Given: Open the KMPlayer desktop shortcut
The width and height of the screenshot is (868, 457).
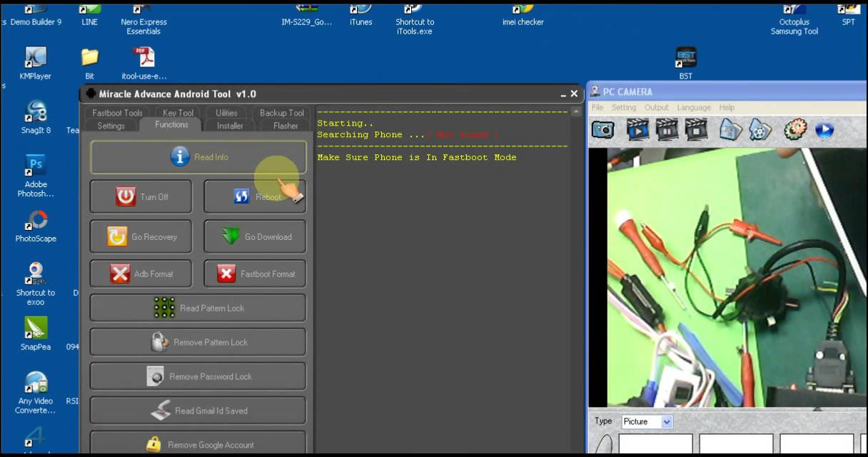Looking at the screenshot, I should point(35,63).
